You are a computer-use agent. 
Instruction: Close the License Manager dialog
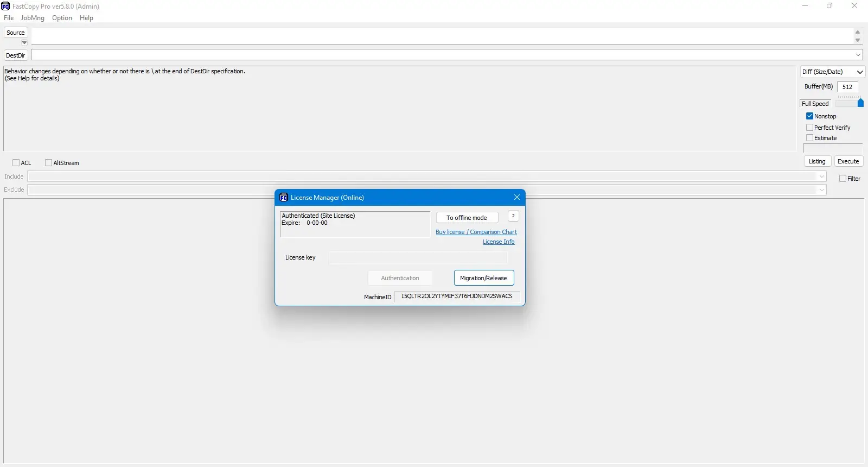click(516, 197)
